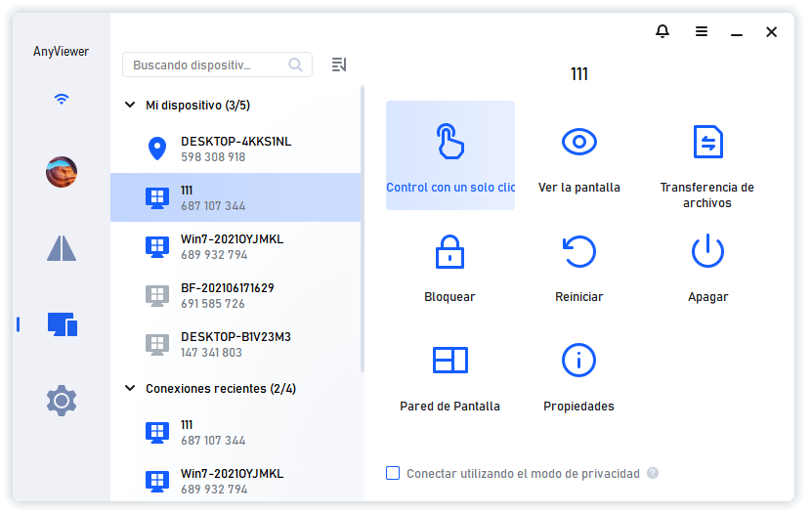Click the Reiniciar restart icon
Screen dimensions: 812x514
579,252
